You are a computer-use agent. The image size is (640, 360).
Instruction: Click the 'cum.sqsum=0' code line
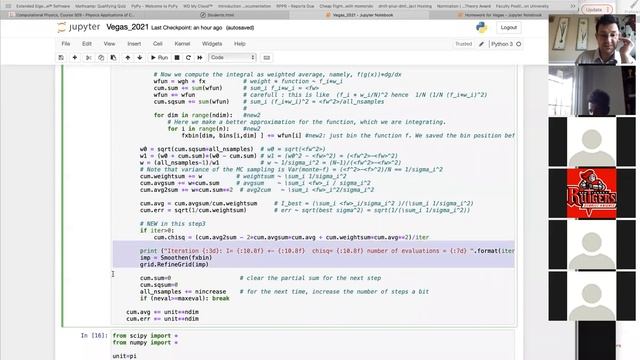pos(159,285)
